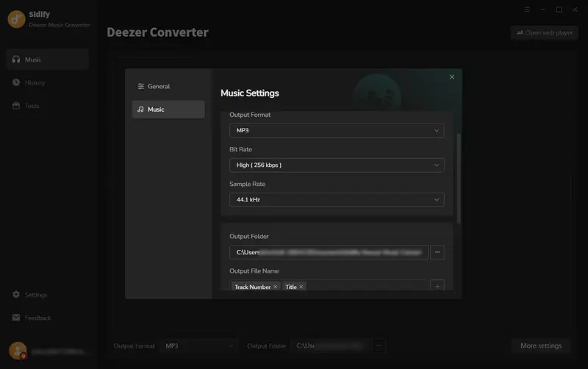Image resolution: width=588 pixels, height=369 pixels.
Task: Open the hamburger menu in title bar
Action: click(x=527, y=10)
